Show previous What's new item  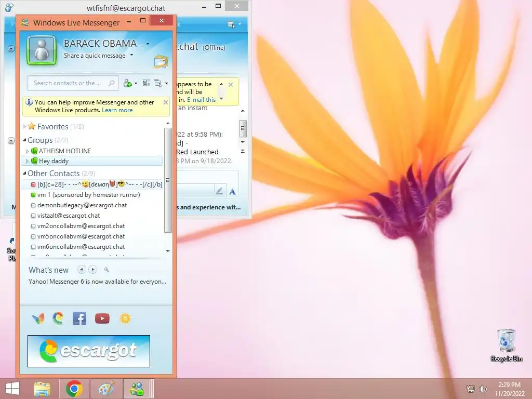click(x=82, y=270)
